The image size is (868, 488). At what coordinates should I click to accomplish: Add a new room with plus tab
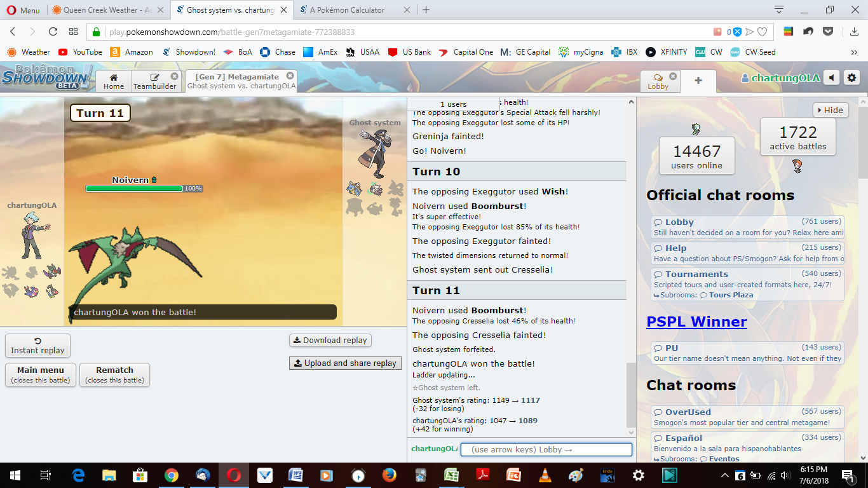pos(698,81)
